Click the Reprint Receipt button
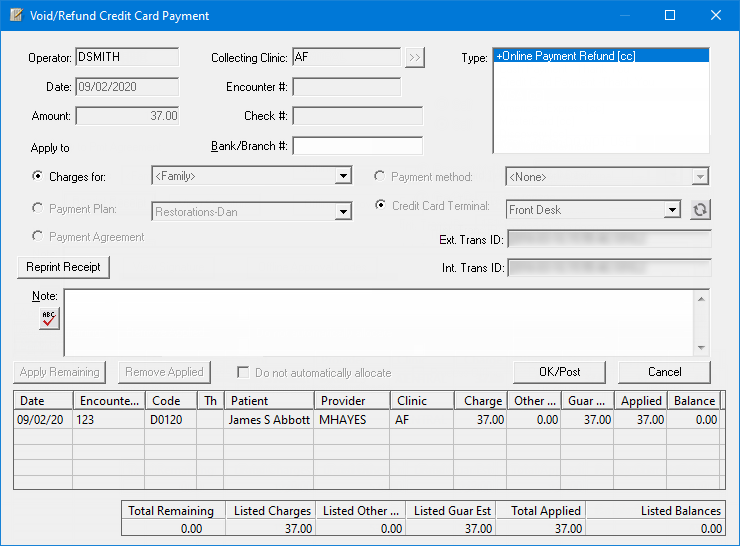The image size is (740, 546). coord(63,267)
